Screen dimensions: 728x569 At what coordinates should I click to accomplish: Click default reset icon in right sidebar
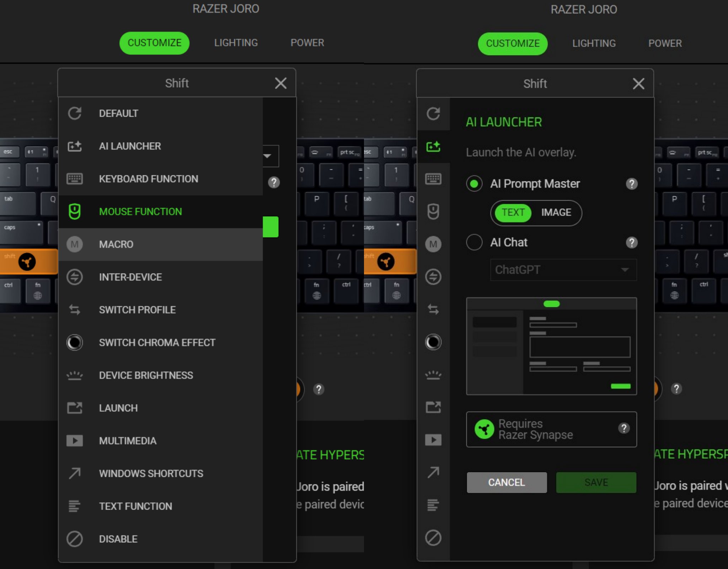click(433, 114)
